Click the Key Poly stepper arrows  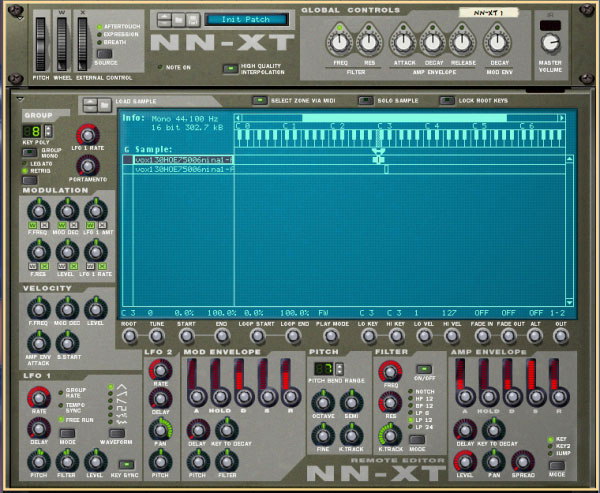tap(48, 131)
